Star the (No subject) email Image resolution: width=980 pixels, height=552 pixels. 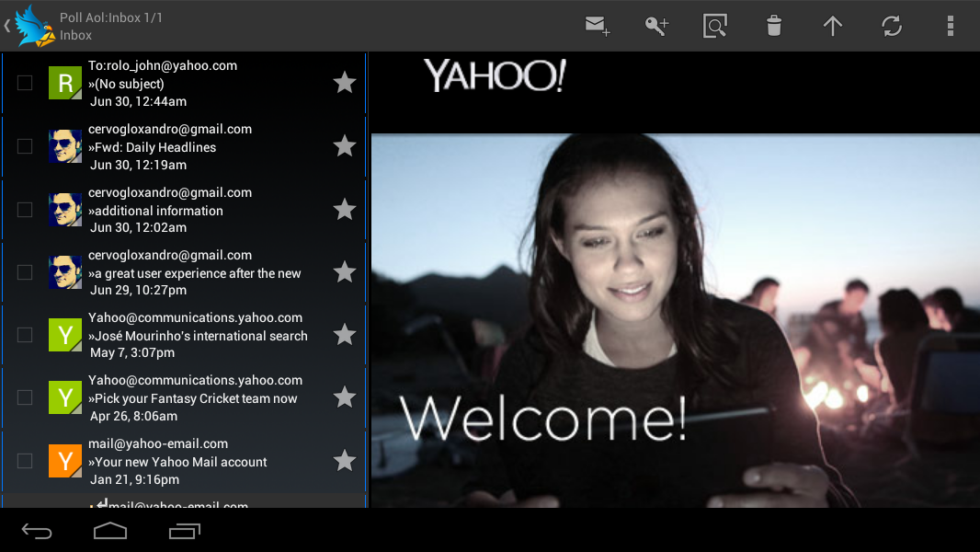coord(345,83)
